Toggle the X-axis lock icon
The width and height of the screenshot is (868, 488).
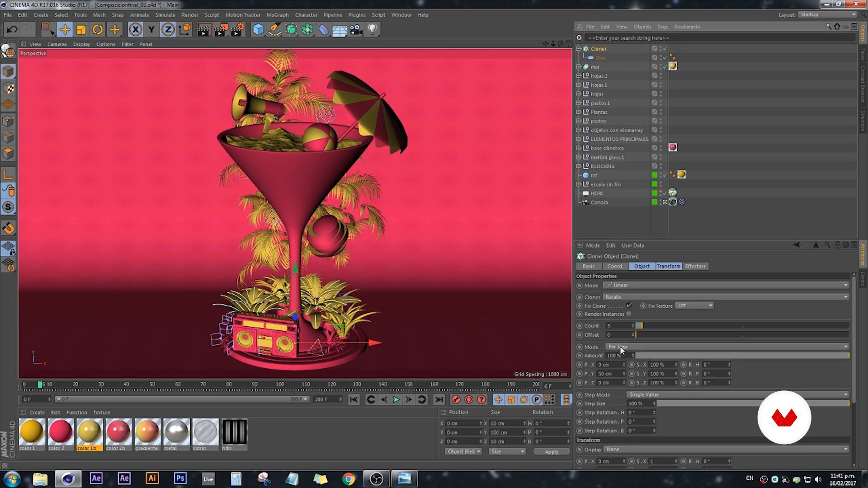135,30
